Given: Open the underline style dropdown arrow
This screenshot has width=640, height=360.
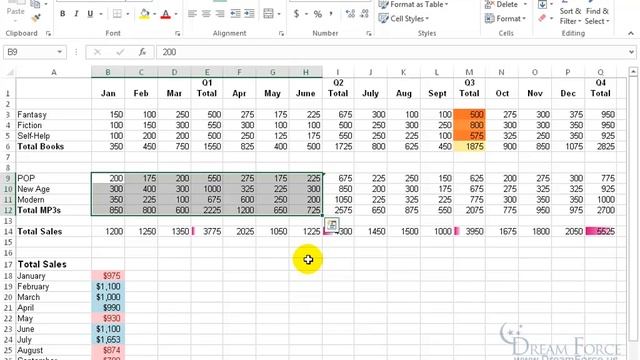Looking at the screenshot, I should [x=100, y=14].
